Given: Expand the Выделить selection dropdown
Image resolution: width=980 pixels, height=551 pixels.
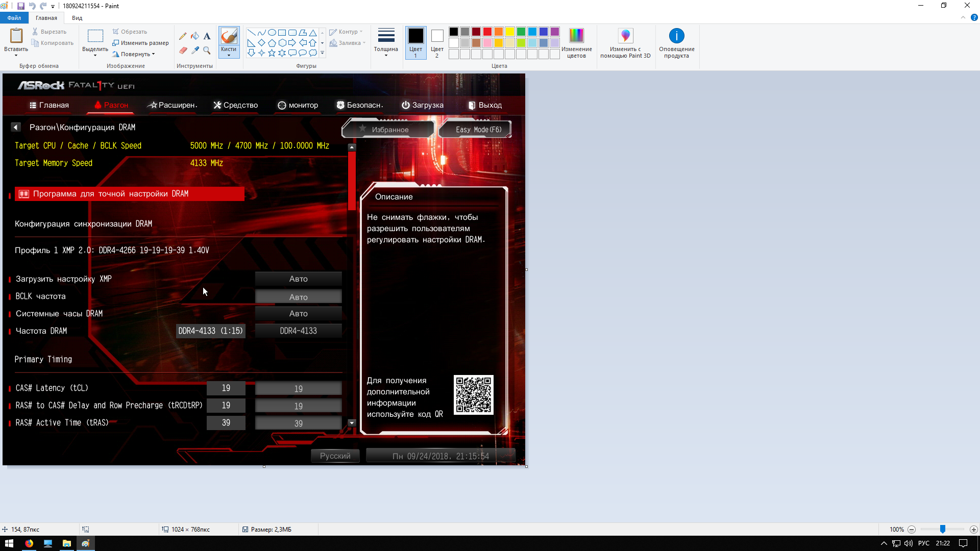Looking at the screenshot, I should [x=95, y=55].
